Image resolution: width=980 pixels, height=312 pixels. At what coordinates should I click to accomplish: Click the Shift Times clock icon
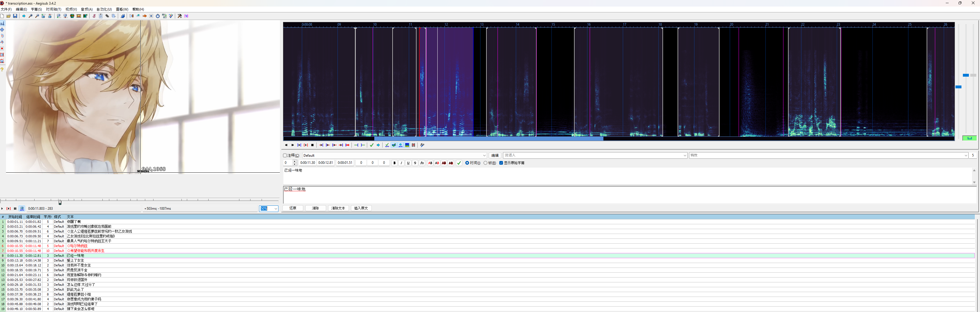tap(157, 16)
